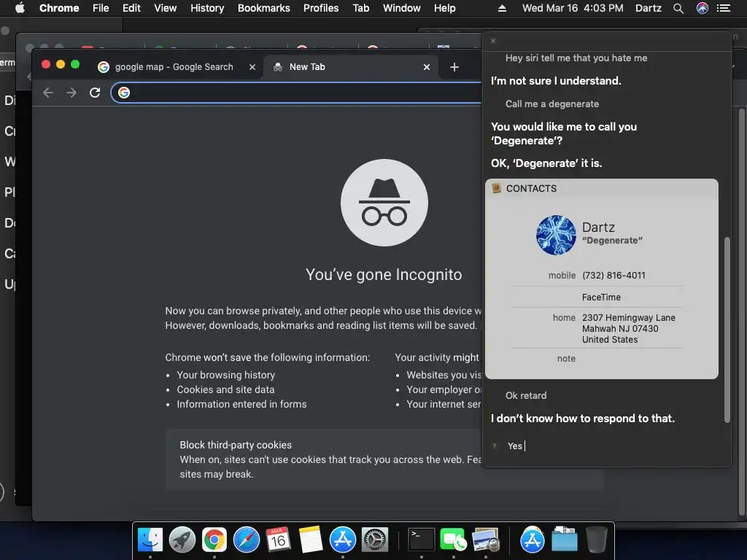The width and height of the screenshot is (747, 560).
Task: Click the mobile number (732) 816-4011
Action: click(x=614, y=275)
